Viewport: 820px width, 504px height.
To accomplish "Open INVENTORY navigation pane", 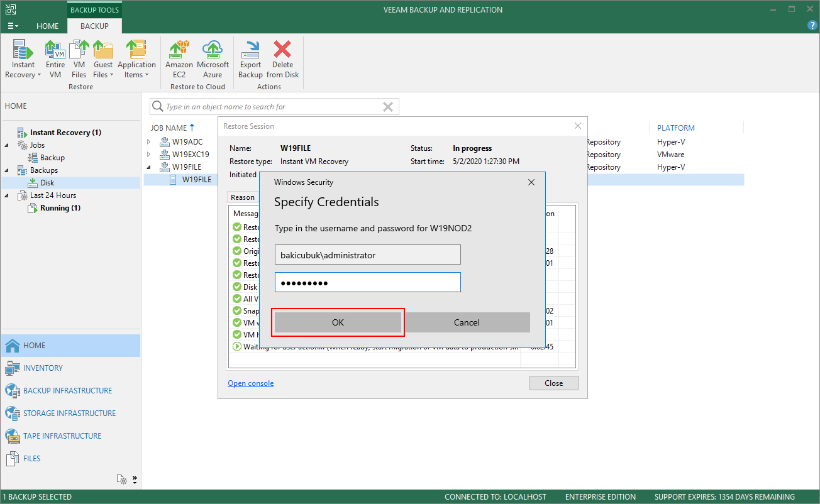I will point(70,368).
